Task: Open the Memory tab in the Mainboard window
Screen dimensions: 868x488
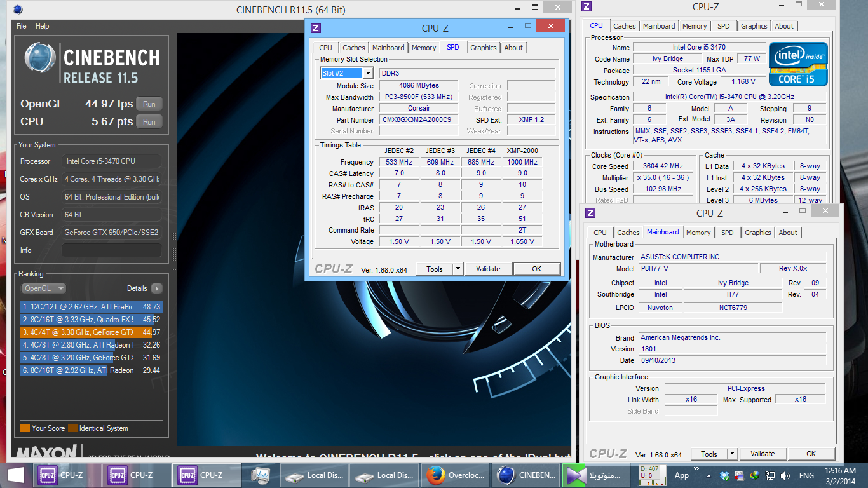Action: click(698, 233)
